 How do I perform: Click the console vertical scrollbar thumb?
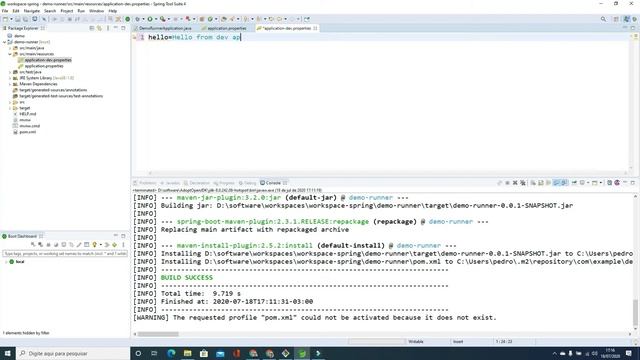(x=635, y=312)
